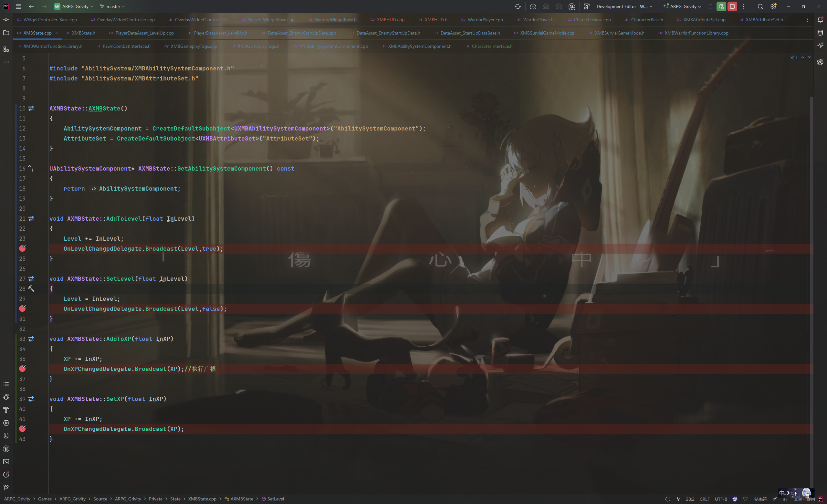Toggle breakpoint on OnXPChangedDelegate line 36
827x504 pixels.
[23, 368]
